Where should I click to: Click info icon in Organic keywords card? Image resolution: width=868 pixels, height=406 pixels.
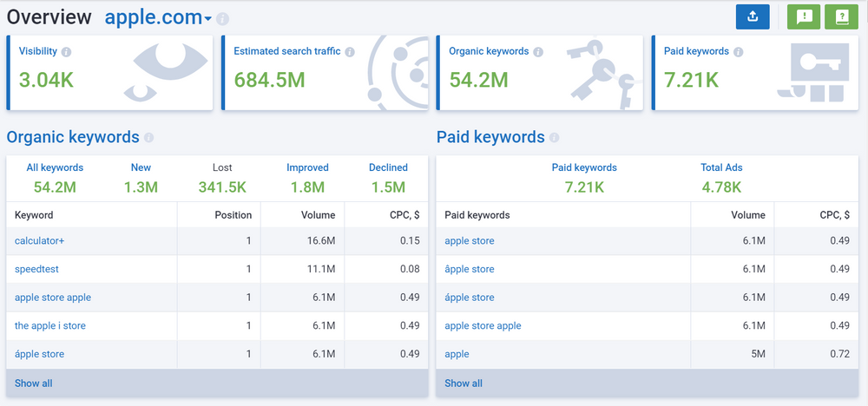coord(538,52)
